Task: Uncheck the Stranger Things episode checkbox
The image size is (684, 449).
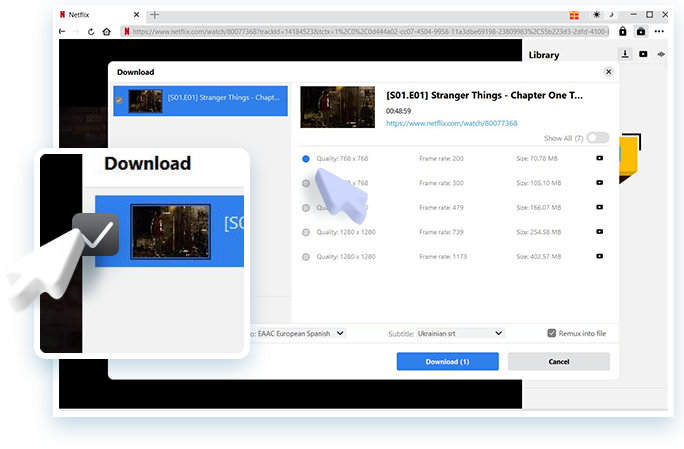Action: [119, 100]
